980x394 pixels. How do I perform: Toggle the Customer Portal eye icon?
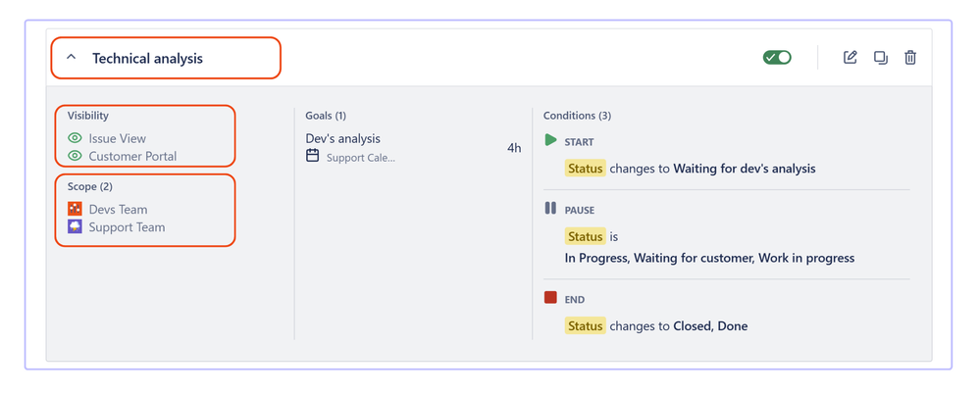75,156
